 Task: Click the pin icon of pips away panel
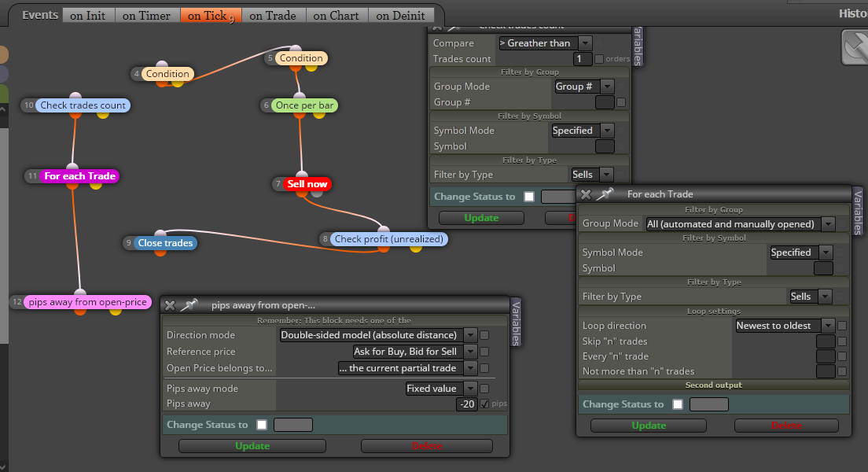click(x=189, y=305)
